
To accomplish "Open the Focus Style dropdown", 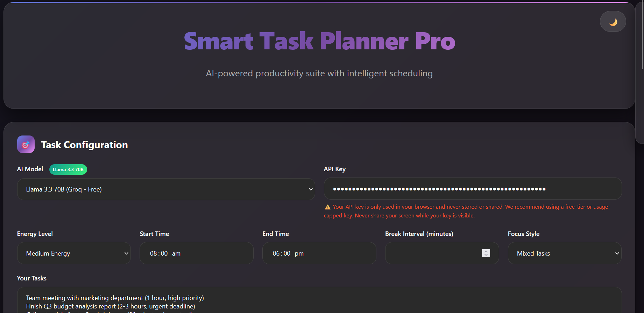I will 564,253.
